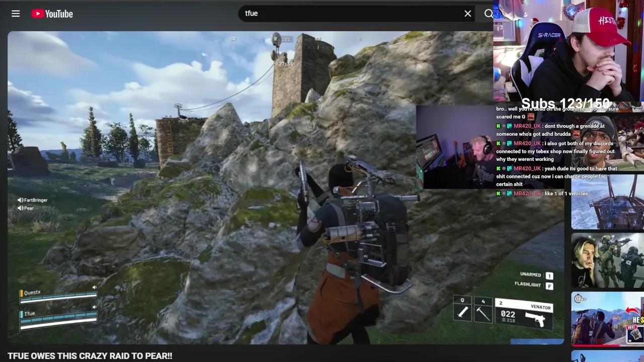
Task: Open the YouTube hamburger guide menu
Action: coord(16,14)
